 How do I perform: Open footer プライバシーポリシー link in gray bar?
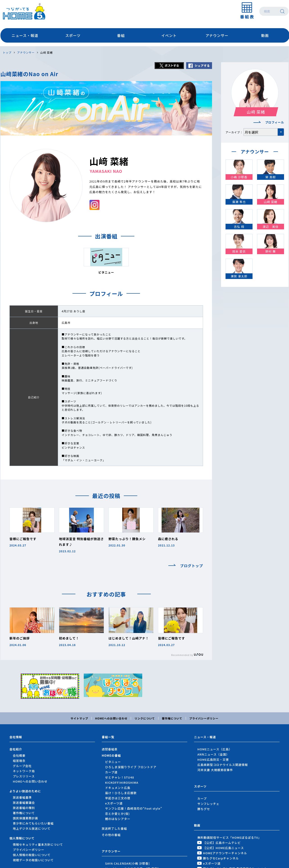203,718
